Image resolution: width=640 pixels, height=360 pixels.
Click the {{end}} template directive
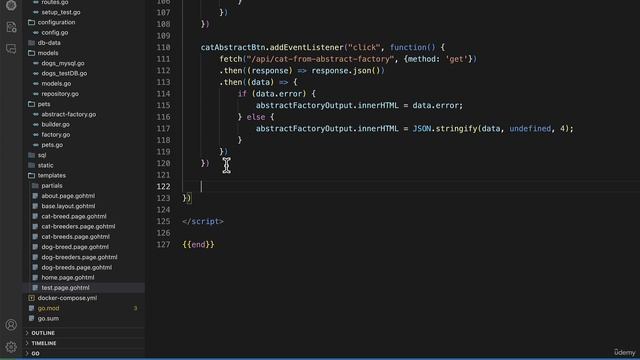(198, 244)
